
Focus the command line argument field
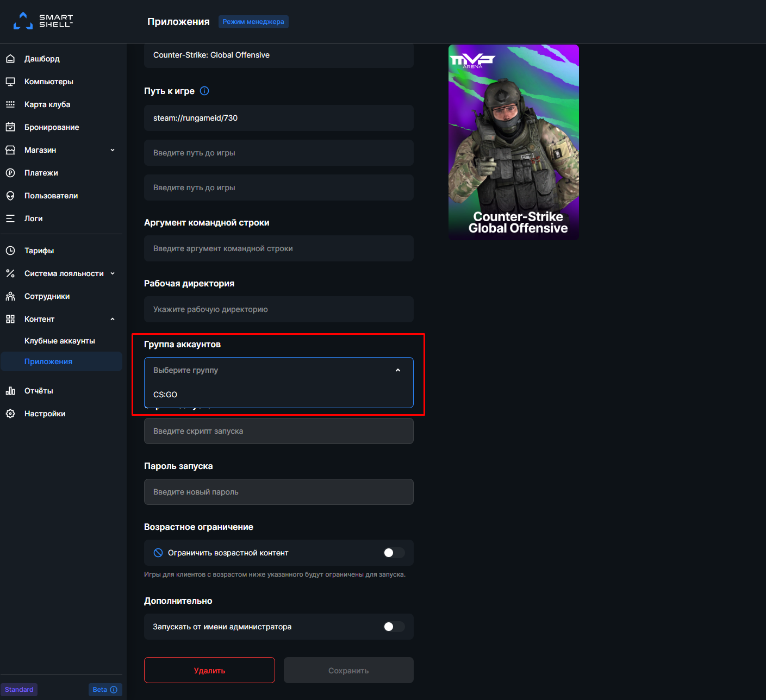tap(279, 248)
